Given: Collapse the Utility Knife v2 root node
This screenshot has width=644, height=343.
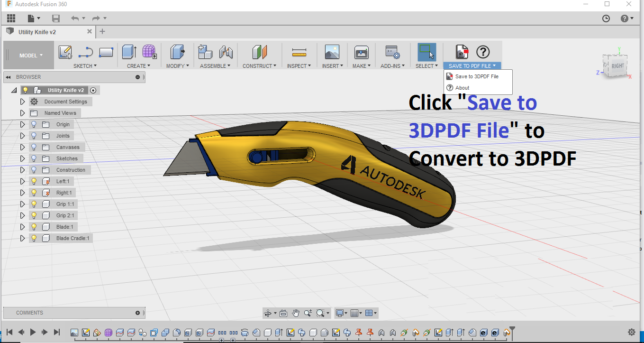Looking at the screenshot, I should pos(14,90).
